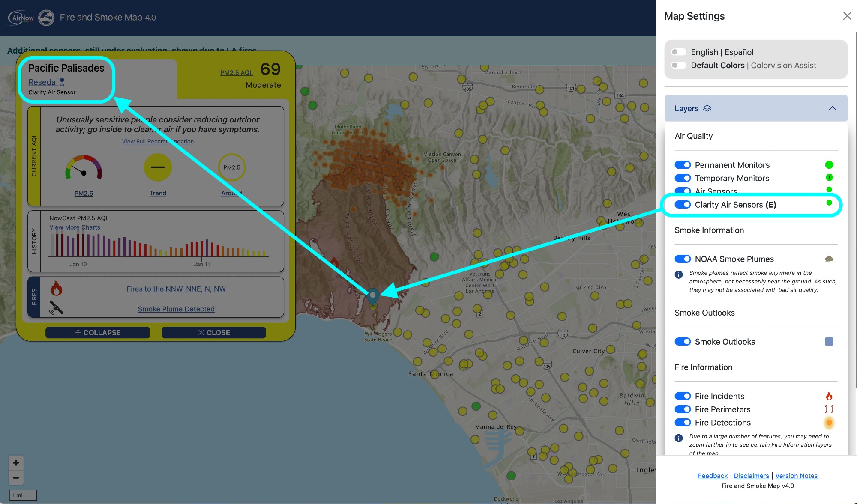The image size is (857, 504).
Task: Click the flame icon in Fires section
Action: pos(56,289)
